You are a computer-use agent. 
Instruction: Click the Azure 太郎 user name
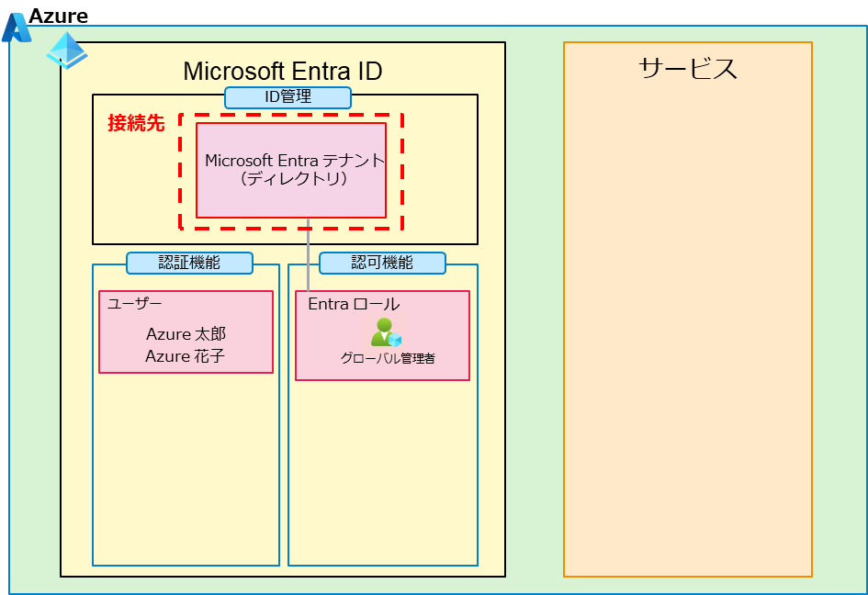pos(186,334)
